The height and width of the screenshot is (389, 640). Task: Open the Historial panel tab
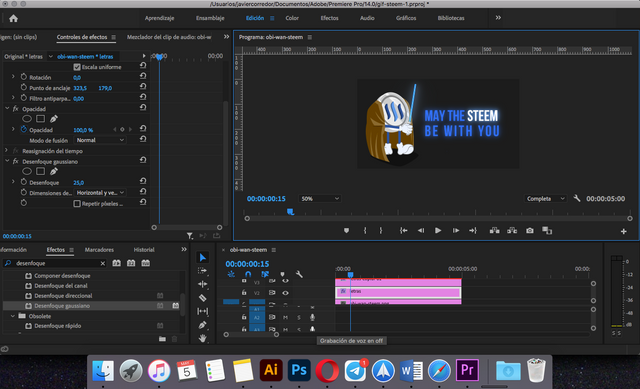click(144, 249)
